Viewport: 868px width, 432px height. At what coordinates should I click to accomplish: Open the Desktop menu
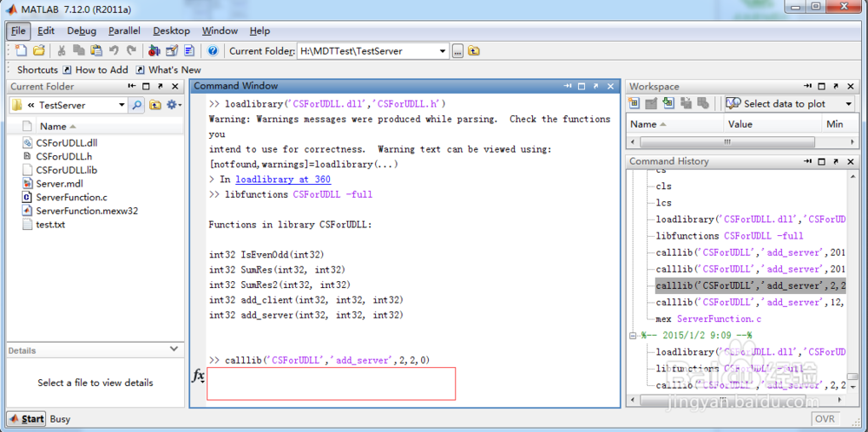(172, 31)
